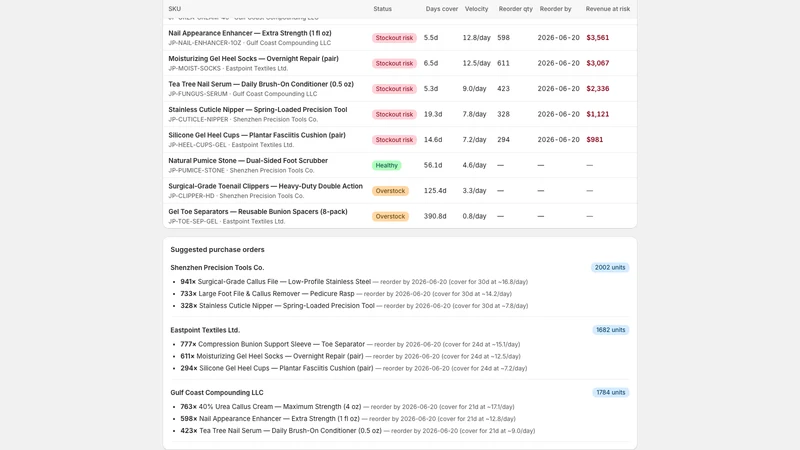Click the SKU column header

(x=174, y=9)
